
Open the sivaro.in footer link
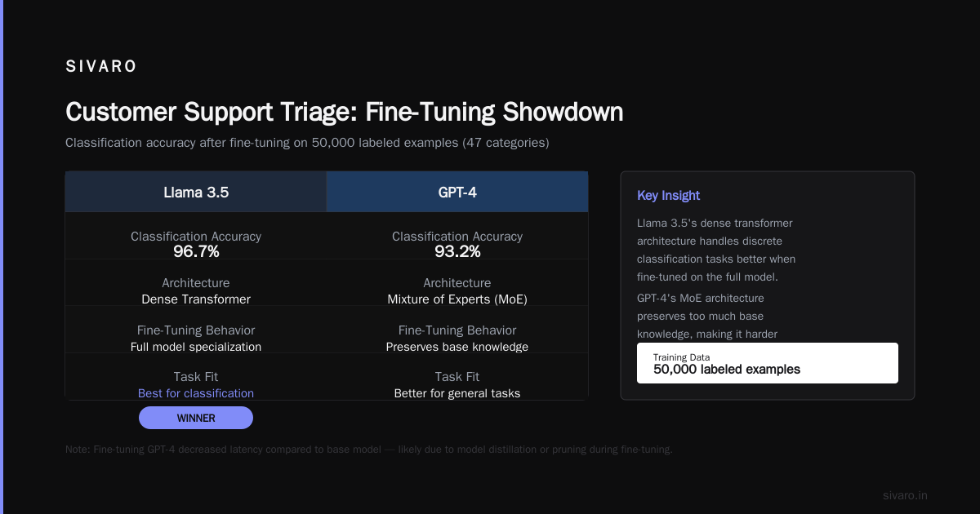(x=905, y=495)
